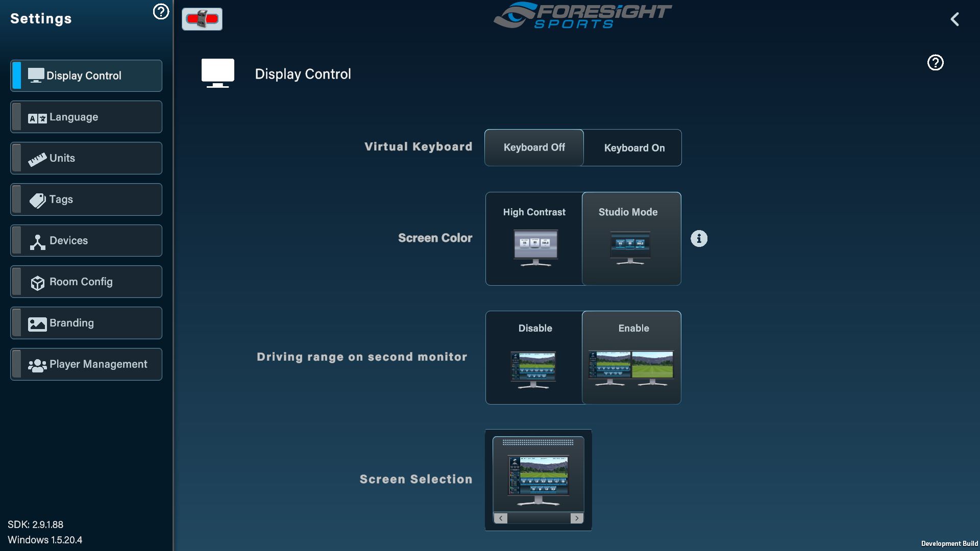
Task: Select the screen preview thumbnail
Action: pos(538,475)
